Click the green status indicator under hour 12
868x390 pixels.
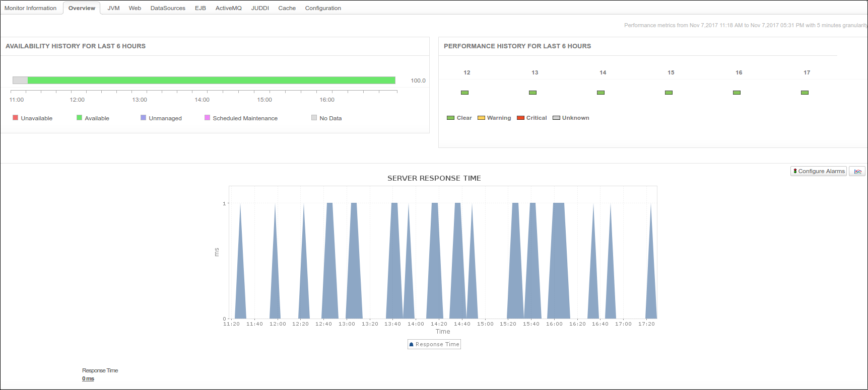click(x=464, y=93)
